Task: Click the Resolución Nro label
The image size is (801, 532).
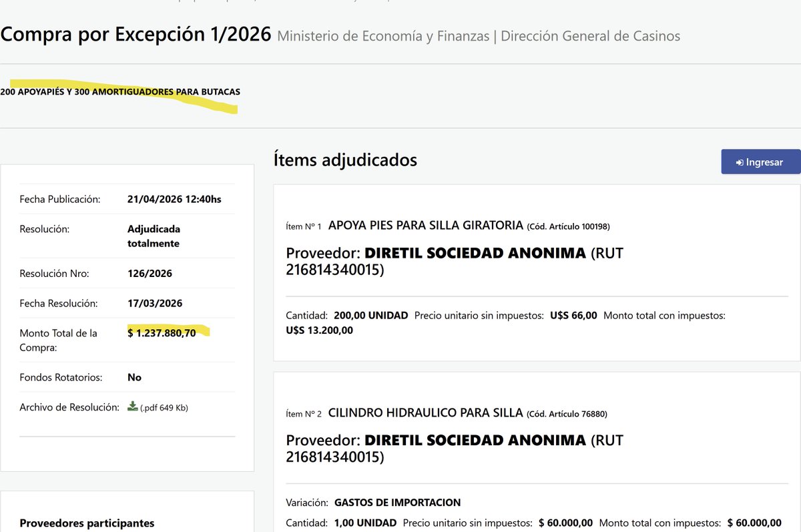Action: [54, 274]
